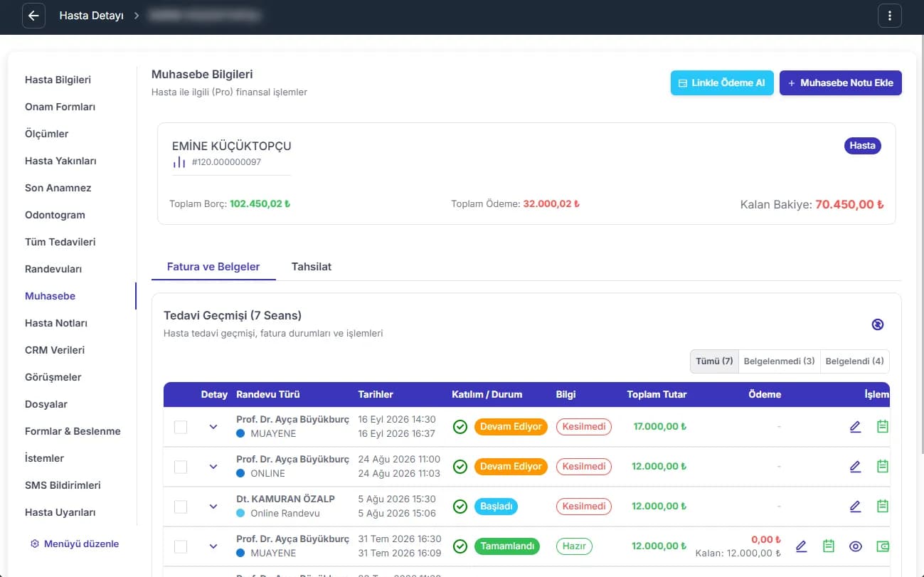Click the Hasta badge on patient card

(863, 145)
